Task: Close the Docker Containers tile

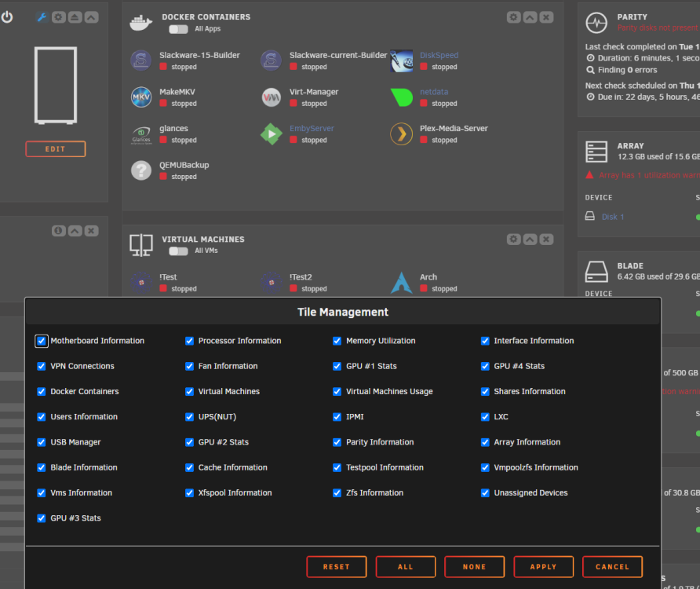Action: coord(546,17)
